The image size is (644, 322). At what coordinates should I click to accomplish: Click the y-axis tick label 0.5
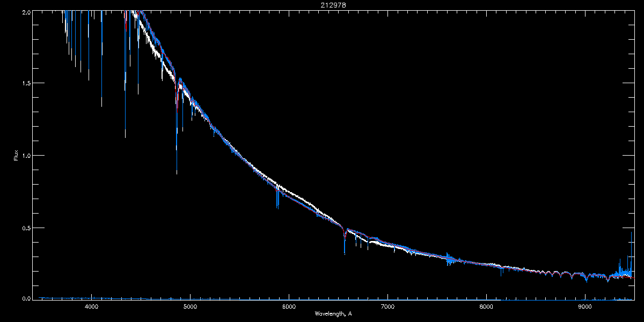(25, 228)
